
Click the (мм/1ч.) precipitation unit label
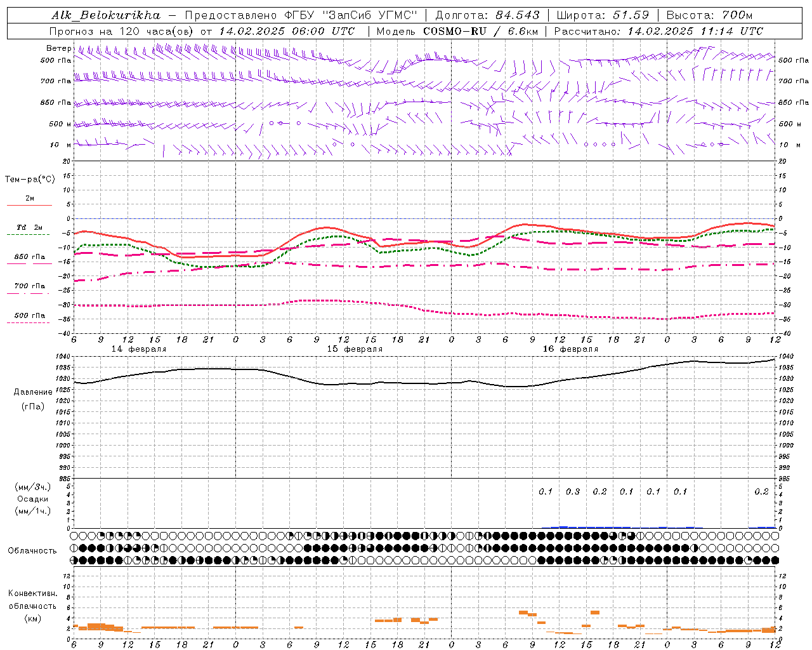(x=32, y=511)
